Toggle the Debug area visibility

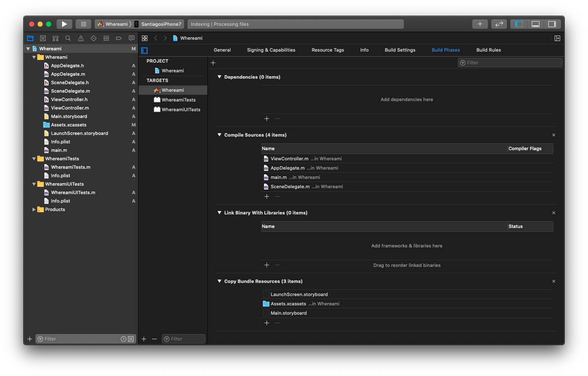tap(535, 24)
